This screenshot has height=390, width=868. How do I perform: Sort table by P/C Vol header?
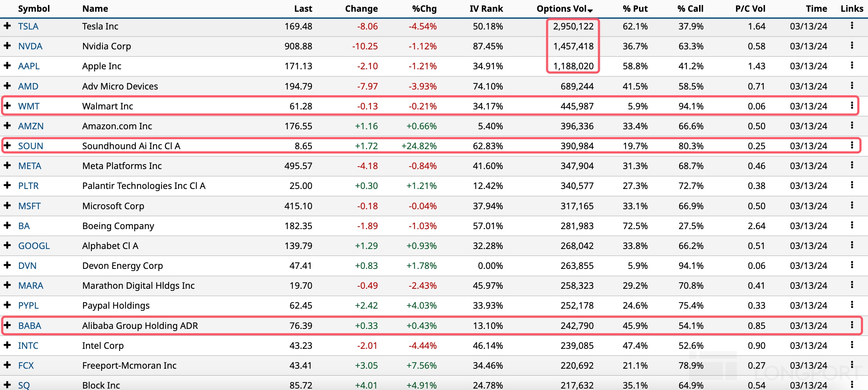click(x=750, y=9)
